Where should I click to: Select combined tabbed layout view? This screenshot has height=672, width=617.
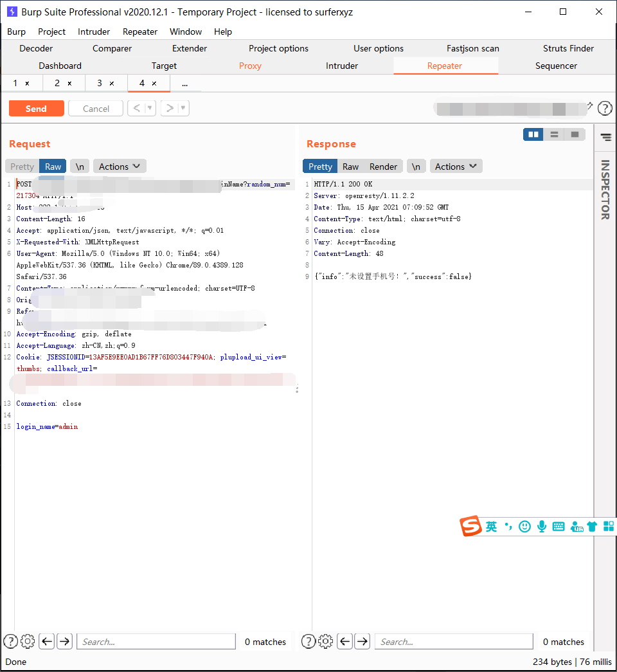click(575, 134)
